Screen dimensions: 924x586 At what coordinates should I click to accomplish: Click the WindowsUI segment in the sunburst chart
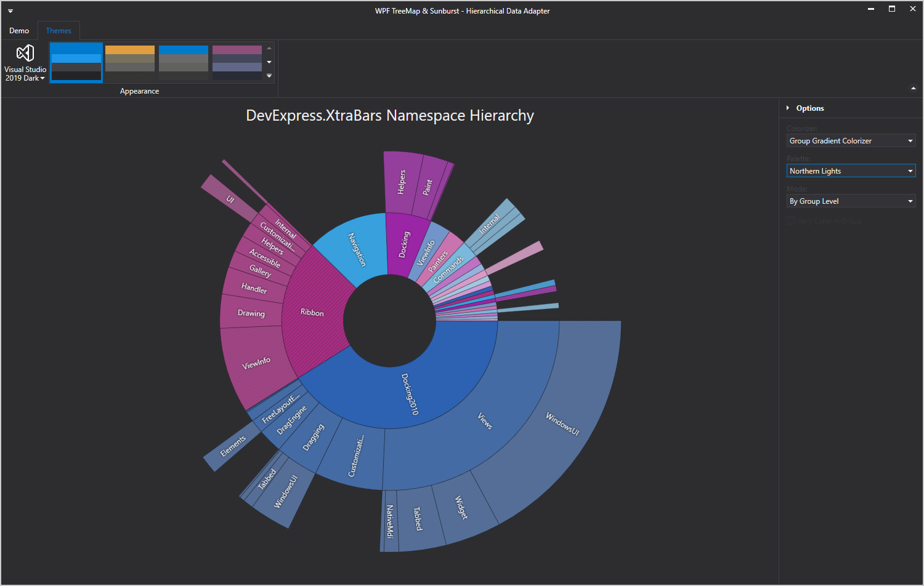click(562, 425)
